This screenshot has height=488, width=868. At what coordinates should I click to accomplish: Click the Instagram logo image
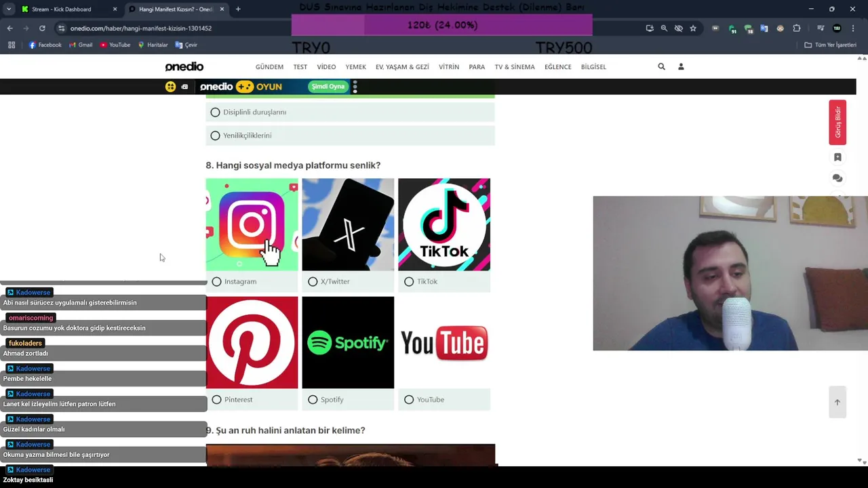tap(252, 224)
